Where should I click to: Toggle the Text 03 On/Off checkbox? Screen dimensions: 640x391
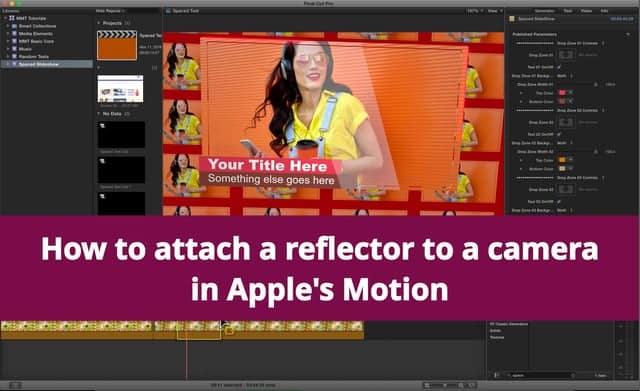click(x=559, y=202)
